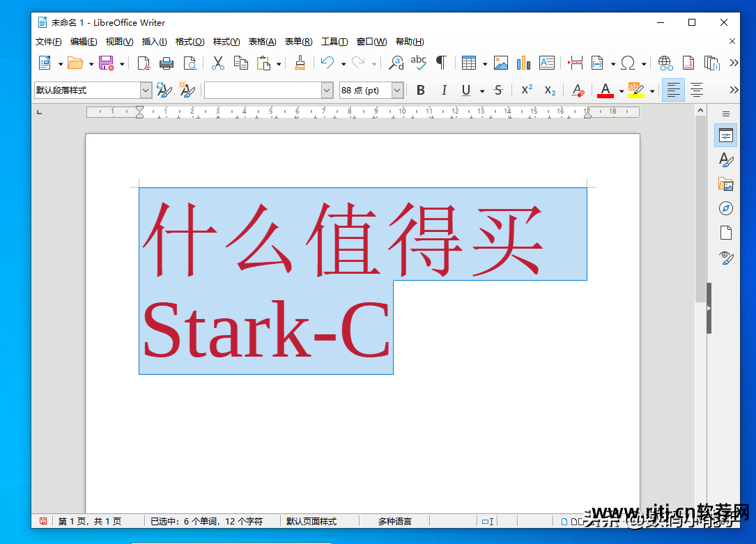Open the highlighting color dropdown arrow
The image size is (756, 544).
click(x=652, y=91)
